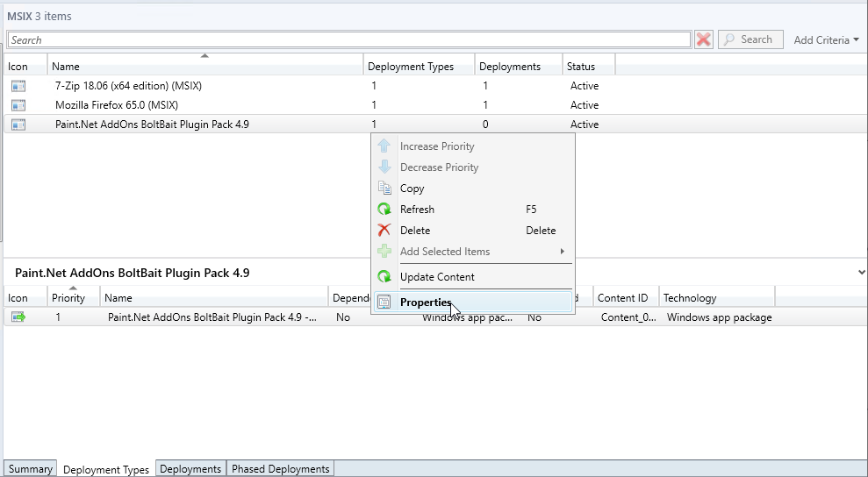Click the green Refresh icon in context menu
Image resolution: width=868 pixels, height=477 pixels.
(384, 210)
